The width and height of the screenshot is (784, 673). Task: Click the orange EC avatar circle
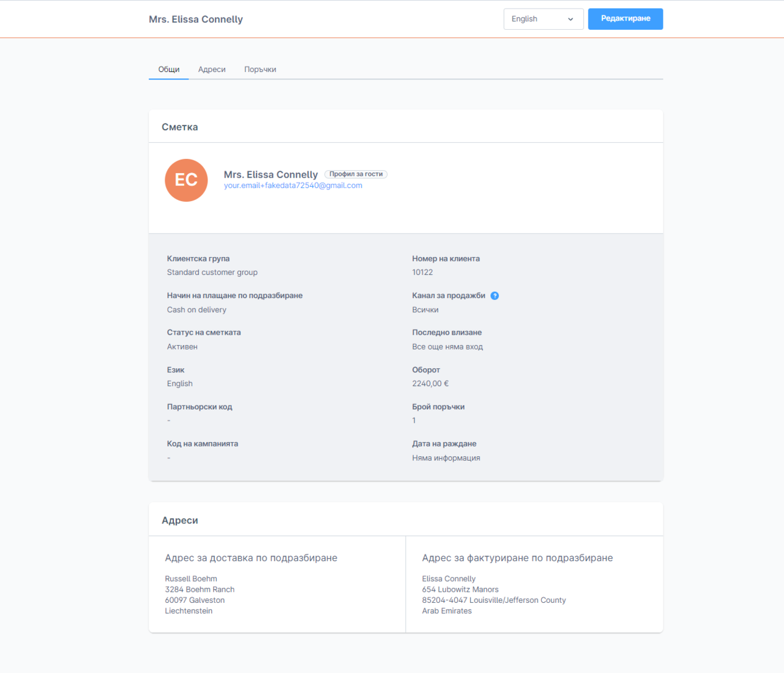pyautogui.click(x=186, y=180)
